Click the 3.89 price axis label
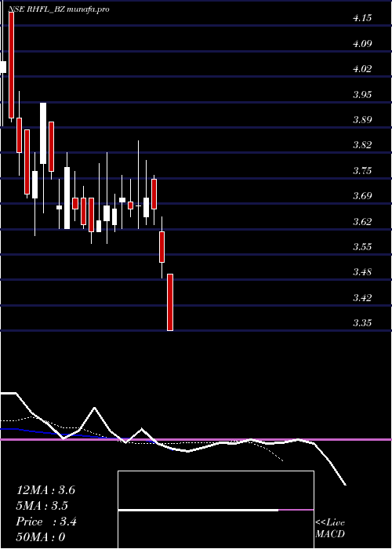392x549 pixels. (362, 120)
